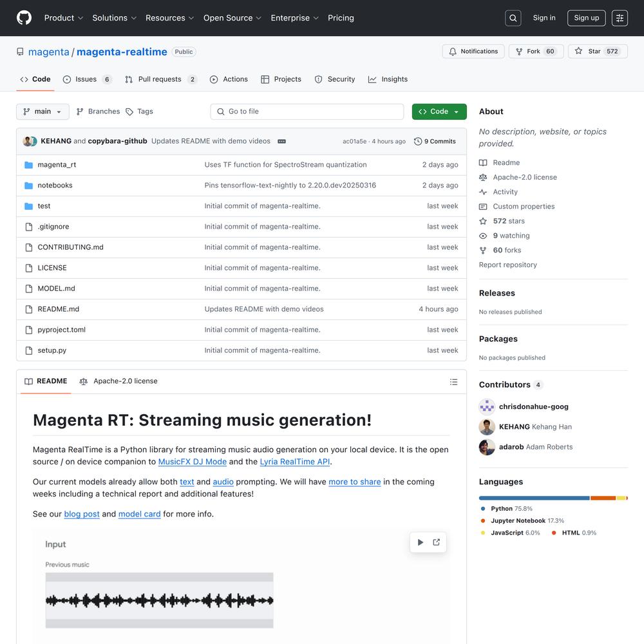View the 60 forks link
644x644 pixels.
[507, 250]
